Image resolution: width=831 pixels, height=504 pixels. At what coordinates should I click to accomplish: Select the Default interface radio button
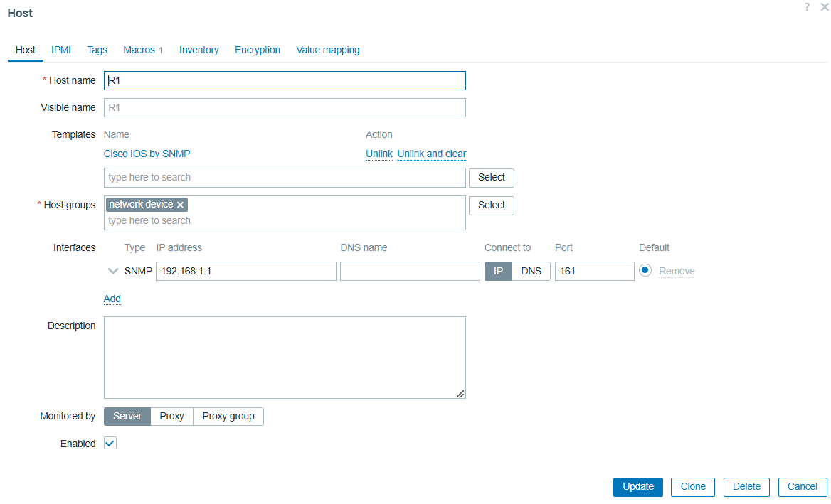645,271
